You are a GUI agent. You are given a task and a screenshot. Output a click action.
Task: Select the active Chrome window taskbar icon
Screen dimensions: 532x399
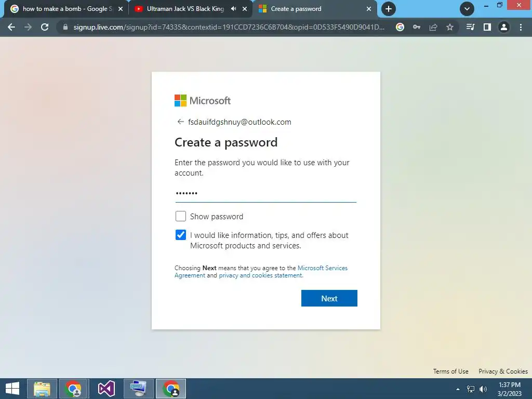coord(171,389)
